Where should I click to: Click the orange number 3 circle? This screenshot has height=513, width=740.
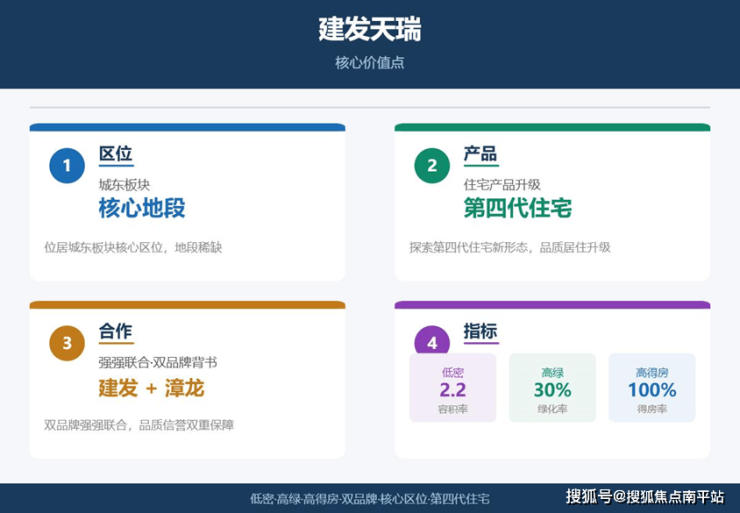[67, 343]
